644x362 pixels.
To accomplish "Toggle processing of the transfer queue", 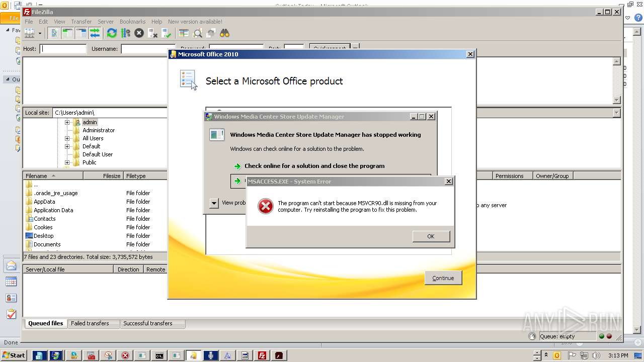I will pyautogui.click(x=125, y=33).
